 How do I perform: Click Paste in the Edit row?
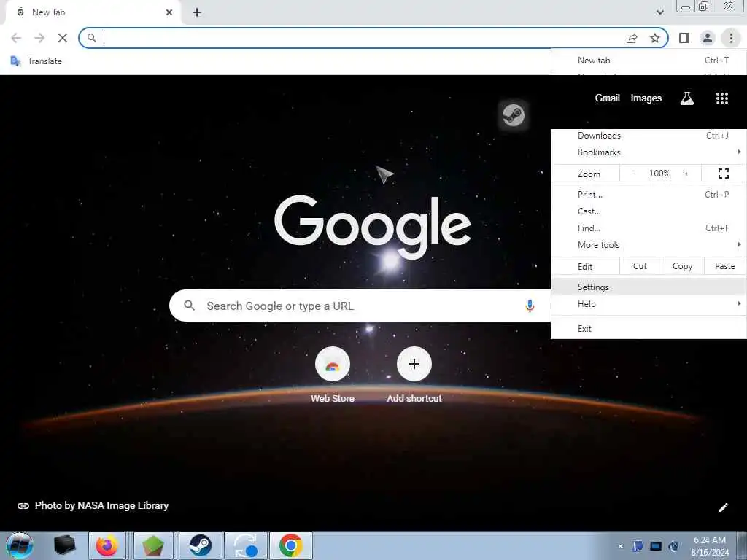click(x=724, y=266)
